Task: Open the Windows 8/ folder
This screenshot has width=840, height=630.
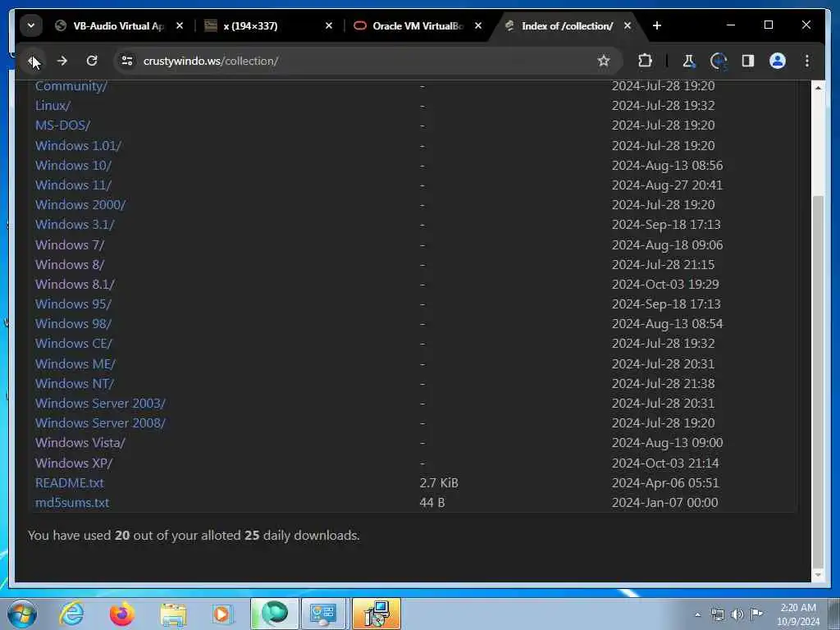Action: (x=70, y=265)
